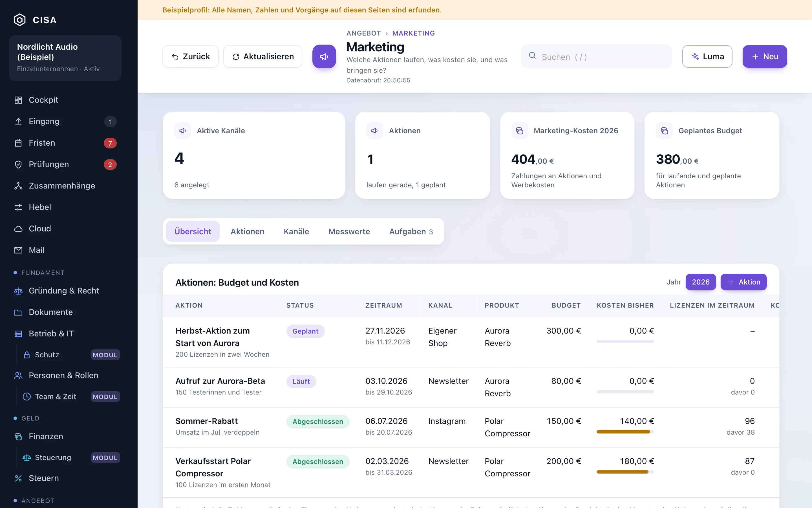Open Finanzen in sidebar
The height and width of the screenshot is (508, 812).
pyautogui.click(x=65, y=436)
